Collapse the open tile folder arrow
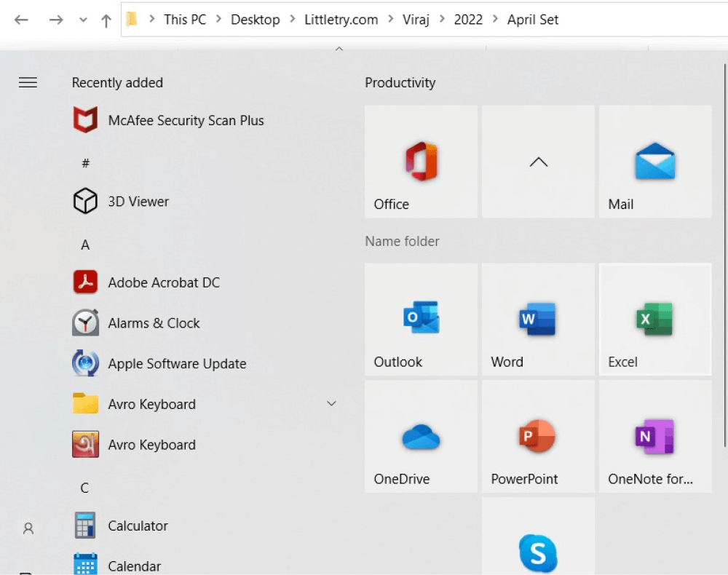Viewport: 728px width, 575px height. 538,162
